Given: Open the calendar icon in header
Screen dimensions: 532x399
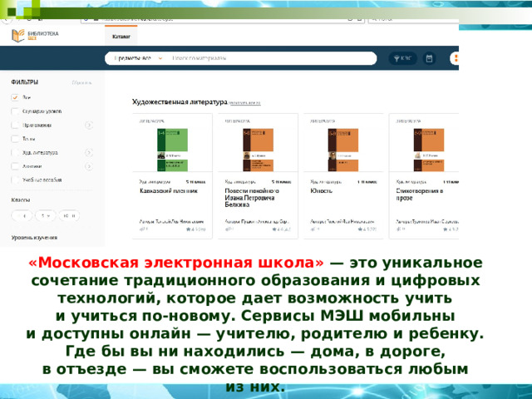Looking at the screenshot, I should pyautogui.click(x=429, y=58).
